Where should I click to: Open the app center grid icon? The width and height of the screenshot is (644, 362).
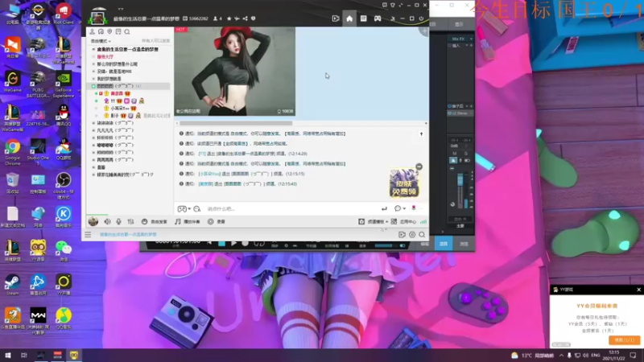coord(394,222)
